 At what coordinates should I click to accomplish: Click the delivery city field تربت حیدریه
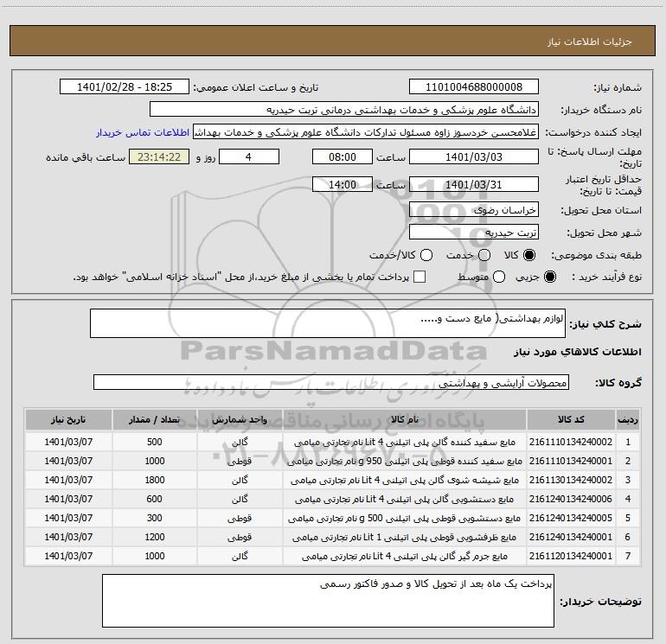474,233
